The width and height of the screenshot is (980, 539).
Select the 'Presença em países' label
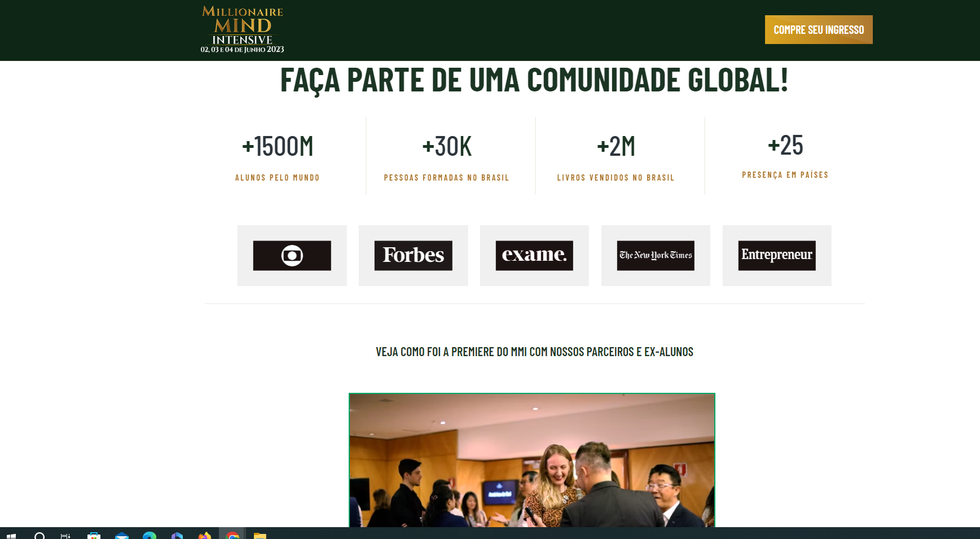click(x=785, y=175)
